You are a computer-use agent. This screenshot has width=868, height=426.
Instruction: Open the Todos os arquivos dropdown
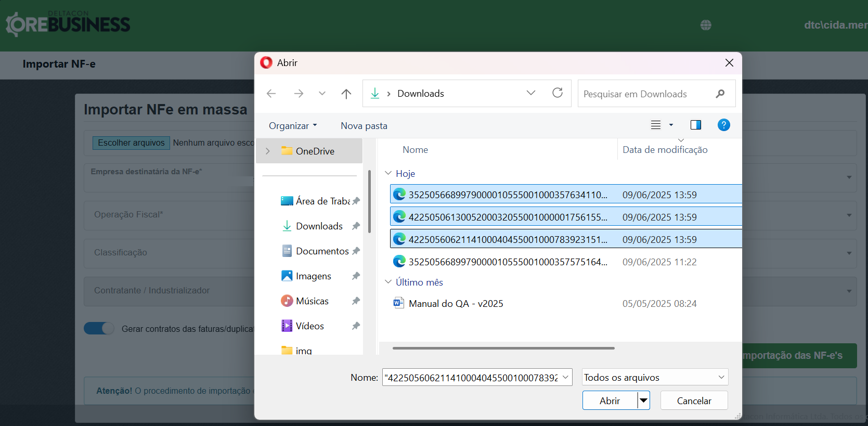(654, 377)
